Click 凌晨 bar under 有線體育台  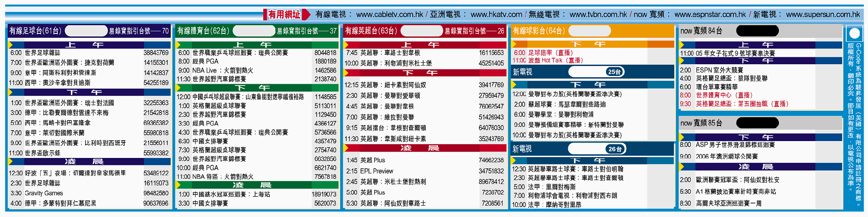point(257,185)
